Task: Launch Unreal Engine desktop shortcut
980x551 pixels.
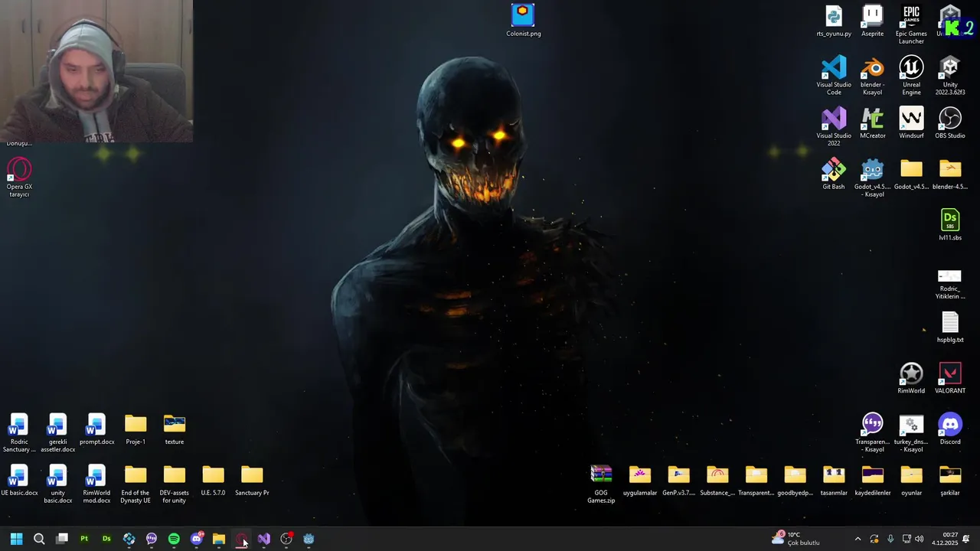Action: pyautogui.click(x=911, y=75)
